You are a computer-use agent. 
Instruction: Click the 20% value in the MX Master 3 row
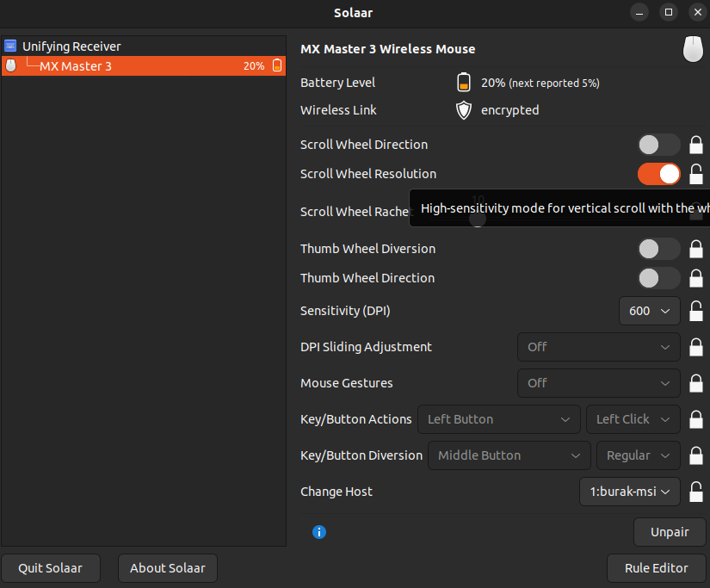pos(254,66)
